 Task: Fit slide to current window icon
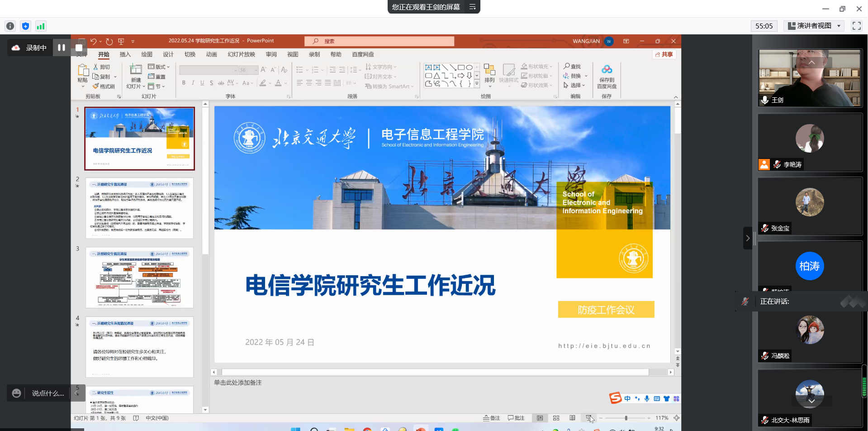click(x=676, y=418)
